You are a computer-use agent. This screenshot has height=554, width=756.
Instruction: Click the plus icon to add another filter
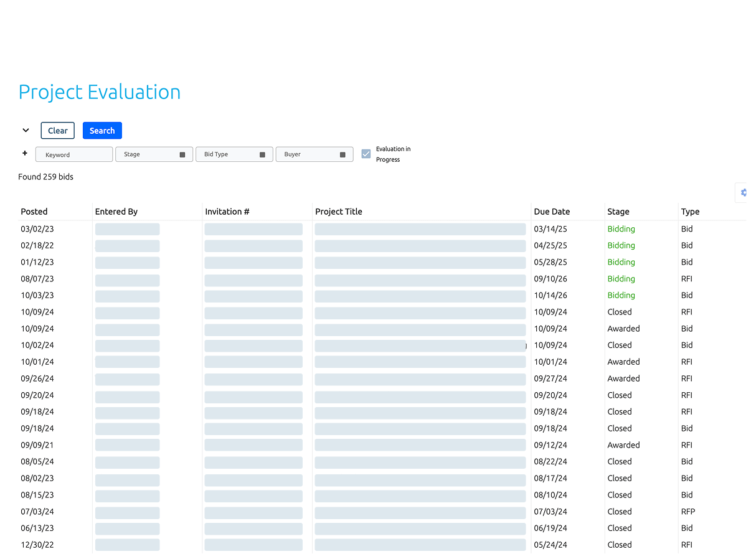pos(25,153)
